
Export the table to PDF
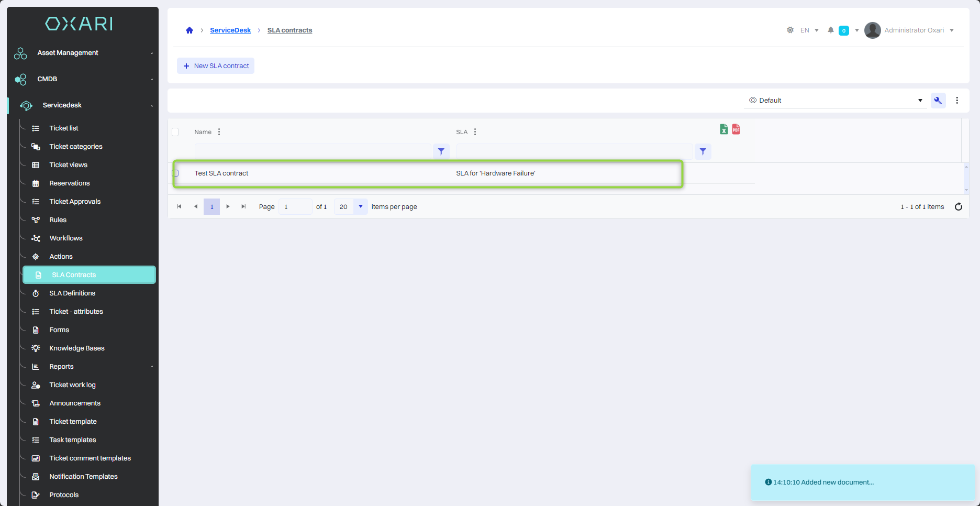click(x=736, y=129)
